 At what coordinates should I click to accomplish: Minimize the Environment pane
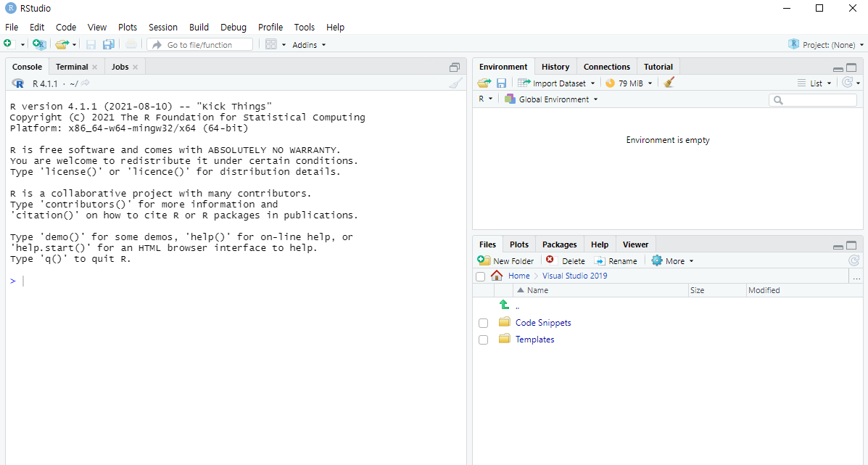838,69
